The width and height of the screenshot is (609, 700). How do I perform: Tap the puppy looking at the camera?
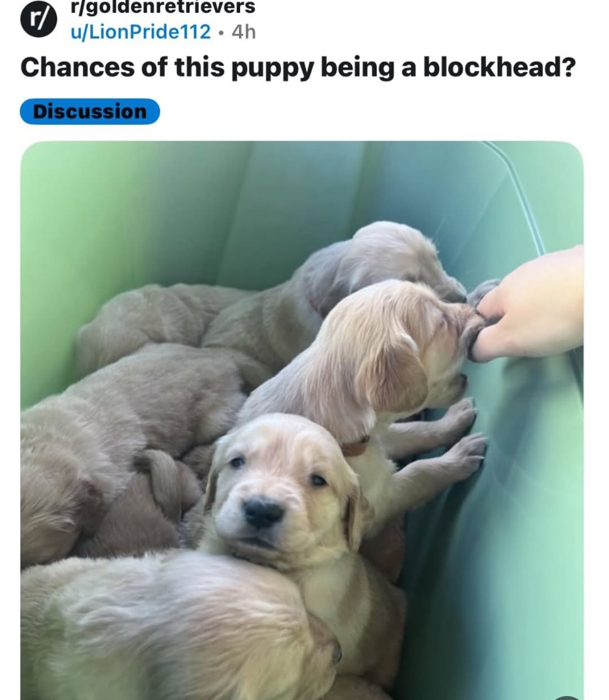coord(282,490)
